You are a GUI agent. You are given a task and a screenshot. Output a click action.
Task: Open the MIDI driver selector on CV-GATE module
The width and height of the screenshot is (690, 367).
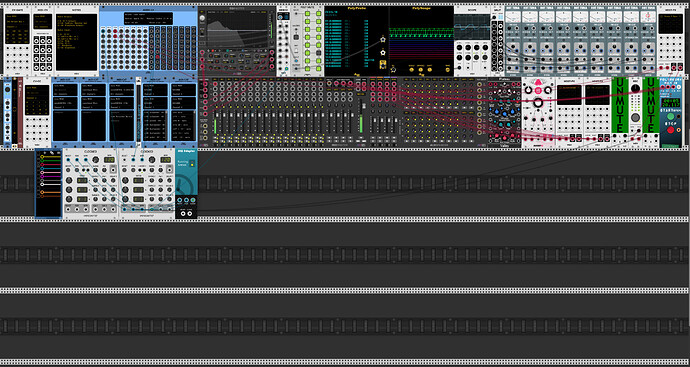pos(18,16)
